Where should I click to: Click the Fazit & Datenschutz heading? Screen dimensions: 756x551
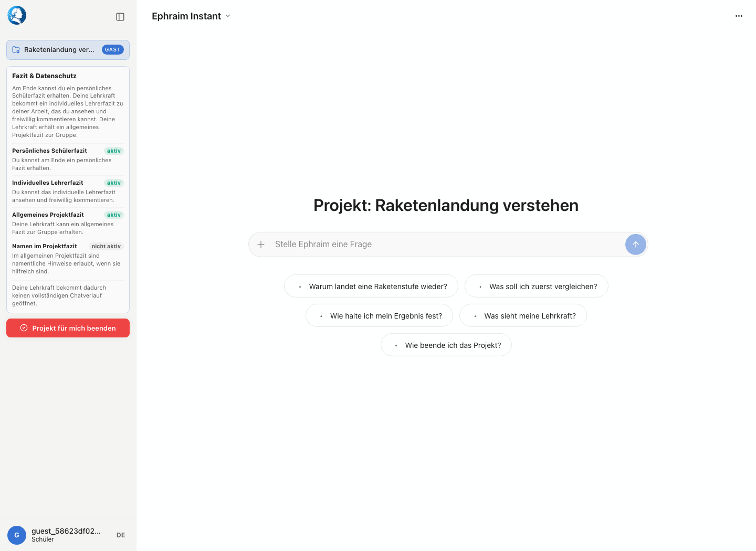coord(44,76)
